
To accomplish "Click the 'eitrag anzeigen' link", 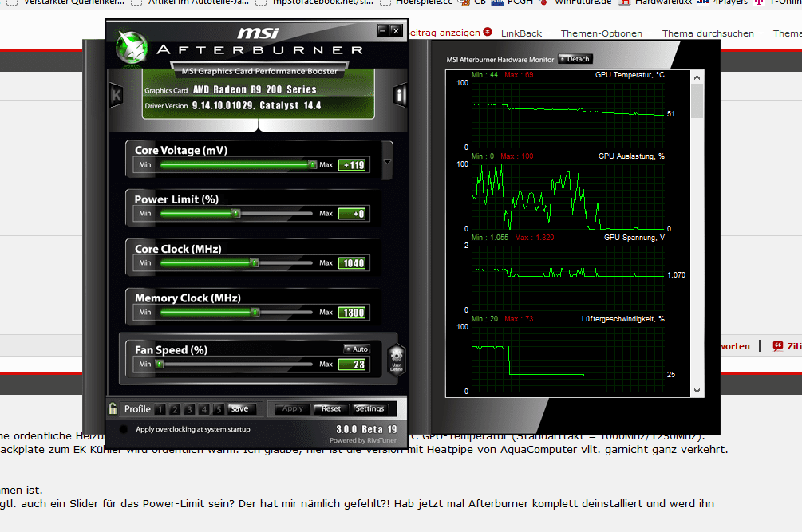I will (444, 33).
